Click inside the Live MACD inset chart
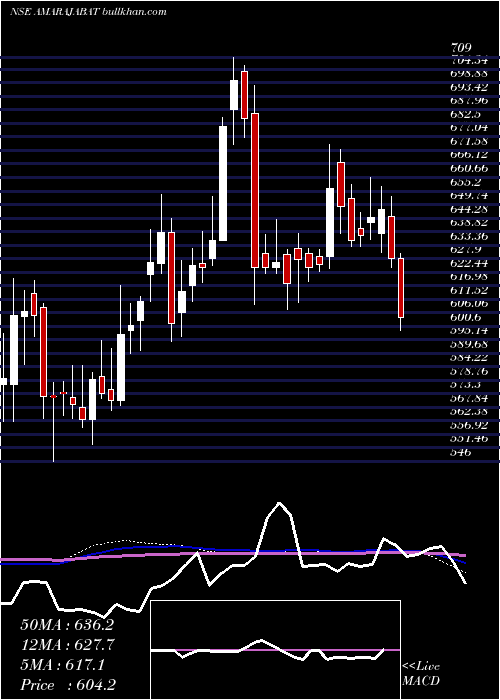500x700 pixels. [275, 650]
